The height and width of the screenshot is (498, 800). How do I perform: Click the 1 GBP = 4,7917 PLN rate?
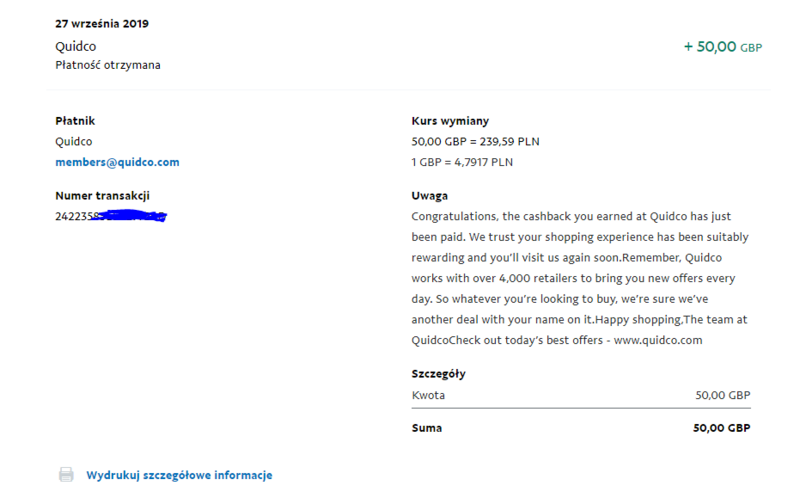(x=462, y=162)
